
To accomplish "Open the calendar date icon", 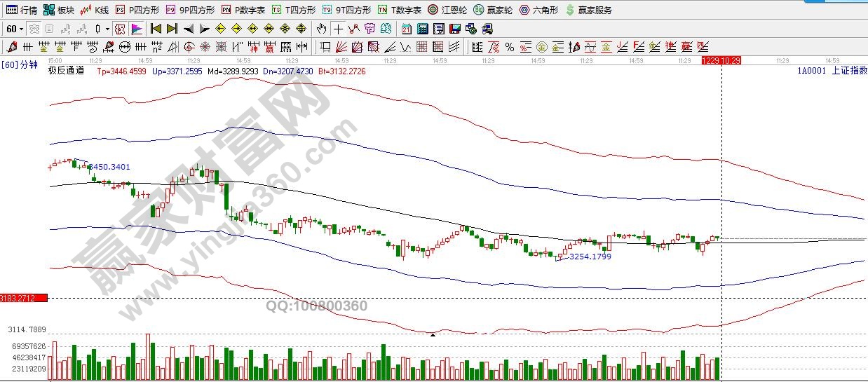I will click(407, 29).
